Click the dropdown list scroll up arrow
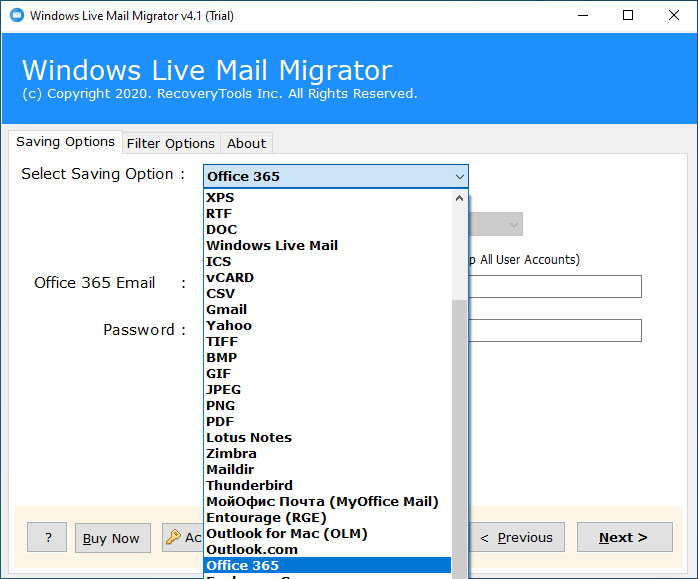The height and width of the screenshot is (579, 698). click(459, 198)
